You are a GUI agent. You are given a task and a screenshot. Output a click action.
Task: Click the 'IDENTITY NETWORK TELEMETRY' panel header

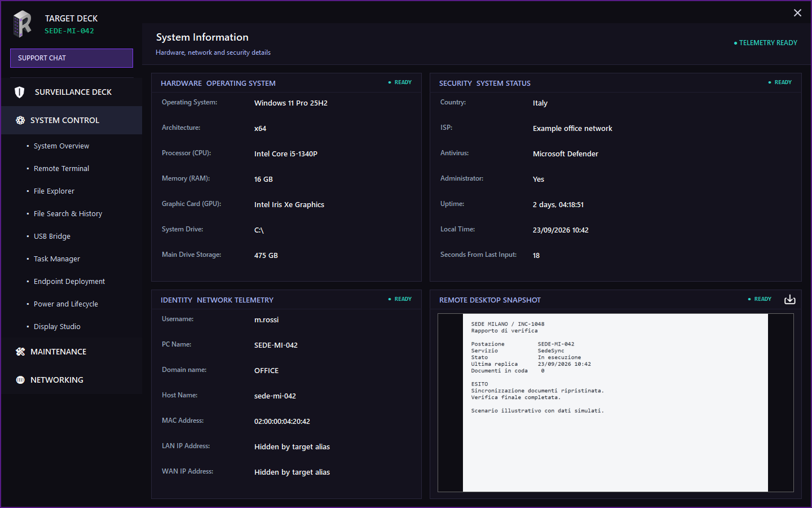point(217,300)
